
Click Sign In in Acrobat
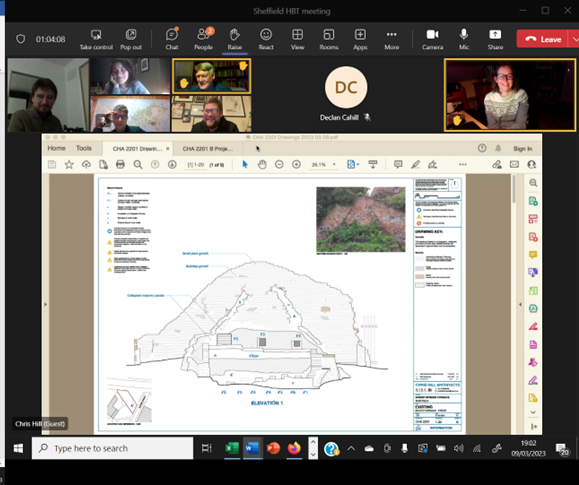tap(523, 148)
